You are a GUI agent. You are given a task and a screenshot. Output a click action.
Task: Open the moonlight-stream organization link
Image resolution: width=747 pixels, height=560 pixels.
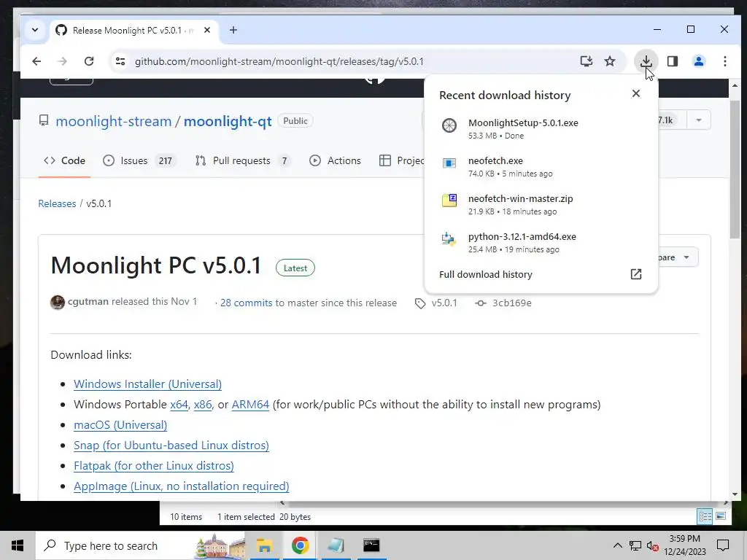[x=113, y=121]
